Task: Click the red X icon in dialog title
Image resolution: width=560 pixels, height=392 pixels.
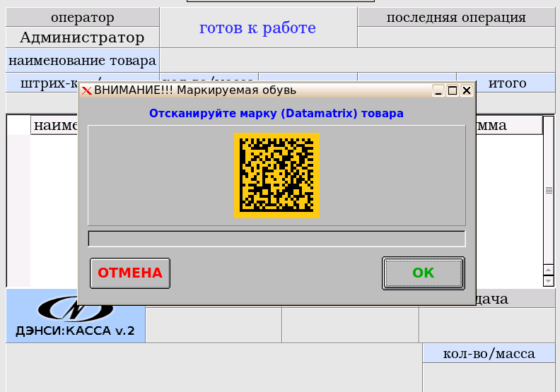Action: [86, 90]
